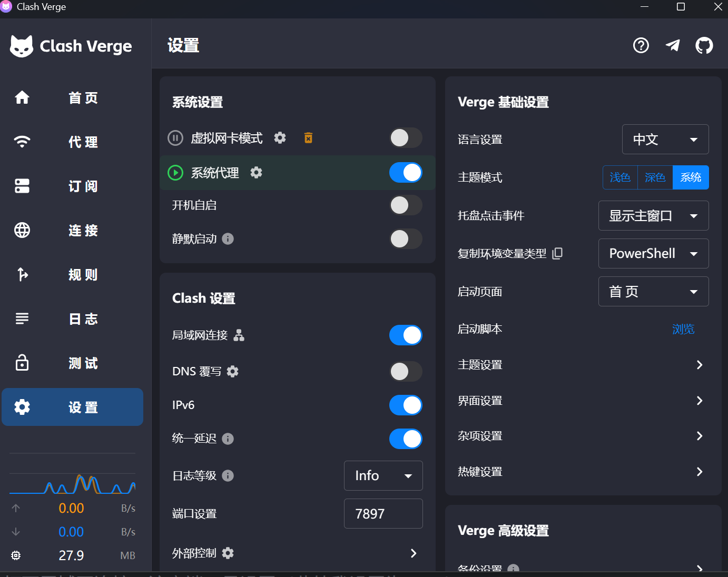The height and width of the screenshot is (577, 728).
Task: Enable the 虚拟网卡模式 toggle
Action: [406, 138]
